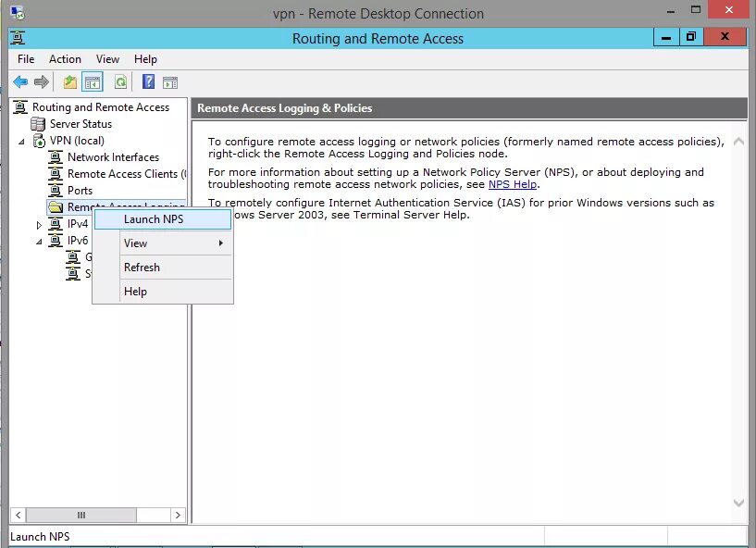Click the Remote Access Logging folder icon
This screenshot has width=756, height=548.
[56, 207]
